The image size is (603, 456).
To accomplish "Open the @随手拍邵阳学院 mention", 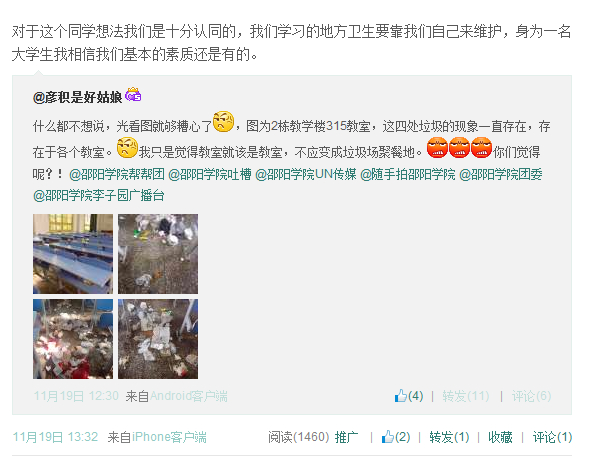I will (x=408, y=175).
